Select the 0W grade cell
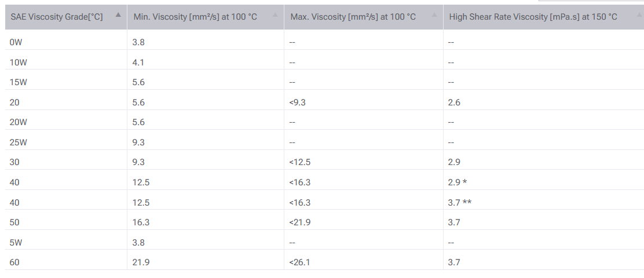The image size is (644, 278). pos(16,42)
